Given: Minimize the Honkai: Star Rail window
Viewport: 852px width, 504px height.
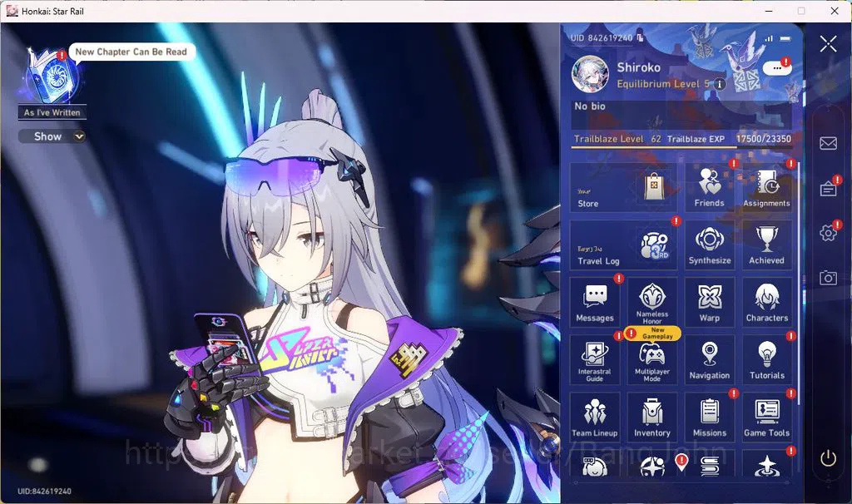Looking at the screenshot, I should (x=769, y=11).
